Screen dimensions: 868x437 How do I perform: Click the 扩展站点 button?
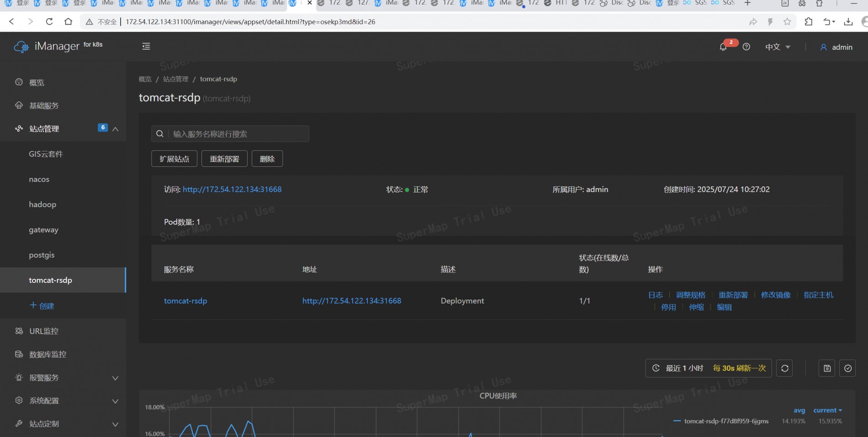tap(174, 159)
